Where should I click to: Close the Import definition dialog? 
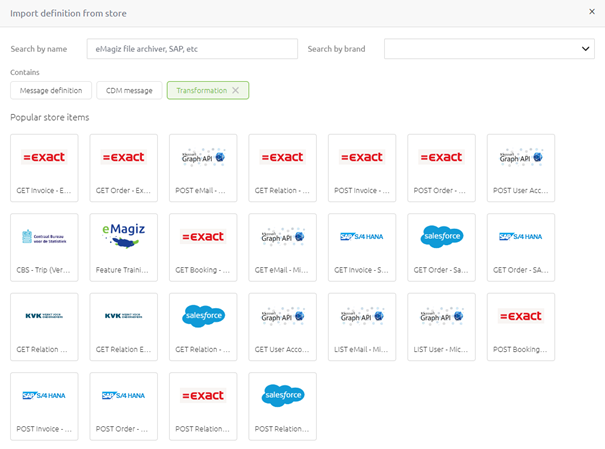(x=592, y=12)
